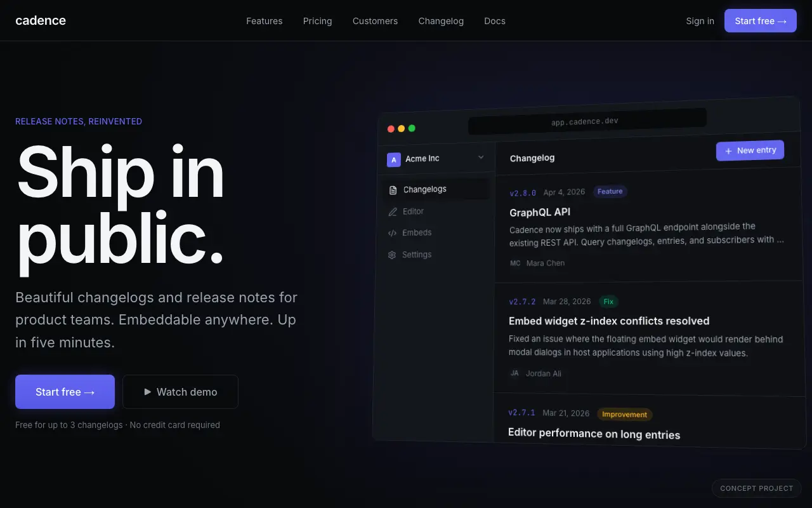The height and width of the screenshot is (508, 812).
Task: Open Editor performance on long entries
Action: (594, 434)
